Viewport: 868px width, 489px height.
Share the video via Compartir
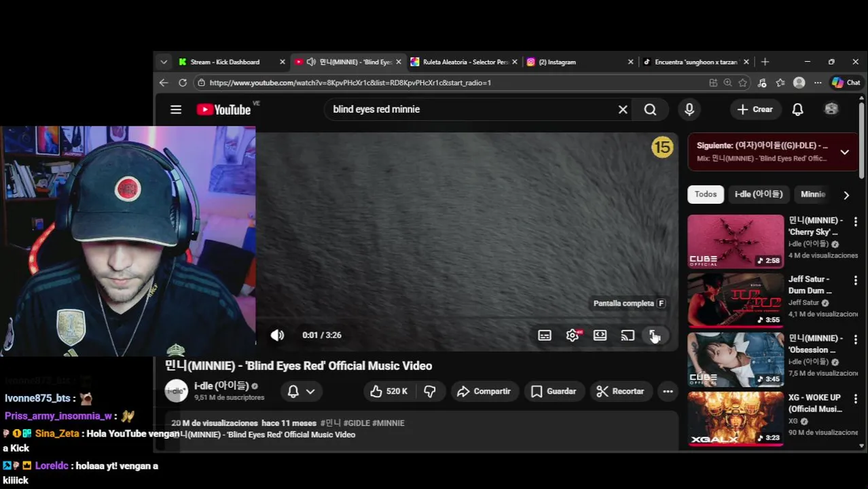(x=484, y=391)
